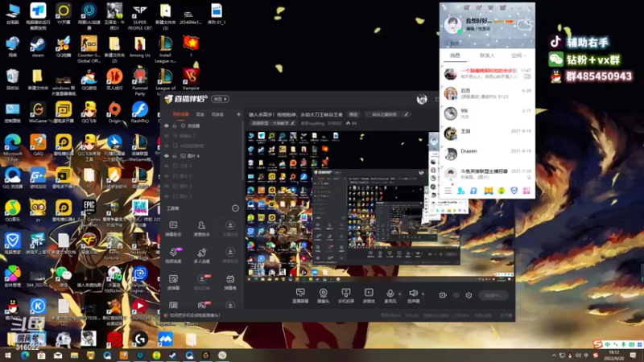Toggle lock on 浏览器 source
This screenshot has height=362, width=644.
(x=175, y=125)
